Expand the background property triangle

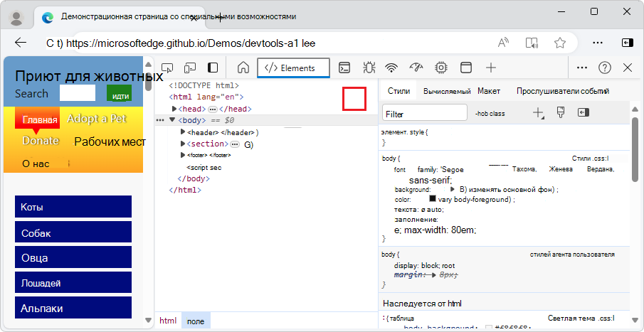tap(452, 189)
